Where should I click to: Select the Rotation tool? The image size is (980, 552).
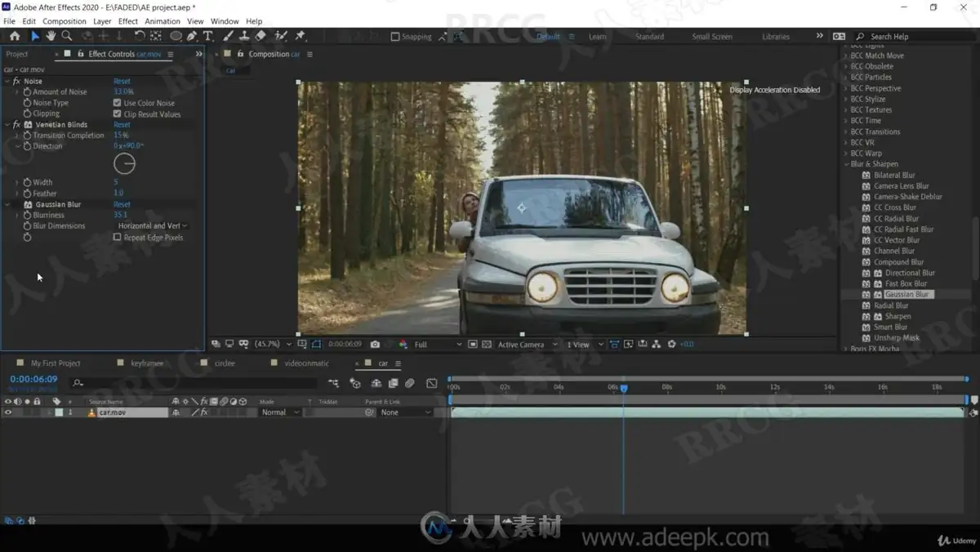tap(139, 36)
